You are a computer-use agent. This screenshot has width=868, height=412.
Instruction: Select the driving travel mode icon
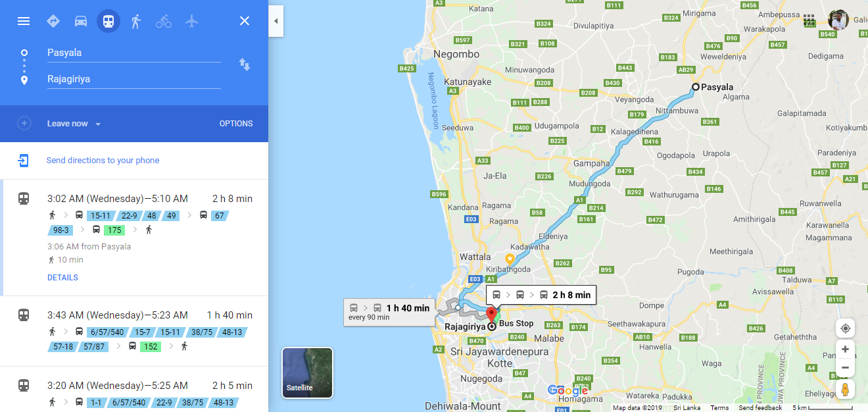(x=81, y=21)
